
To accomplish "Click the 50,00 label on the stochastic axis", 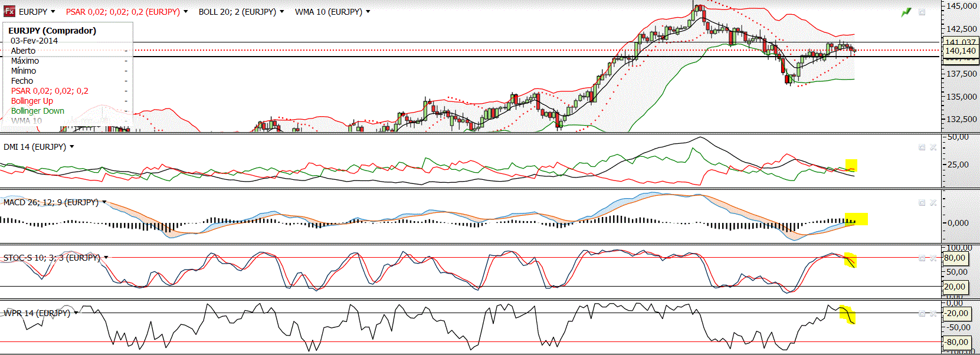I will click(x=957, y=272).
